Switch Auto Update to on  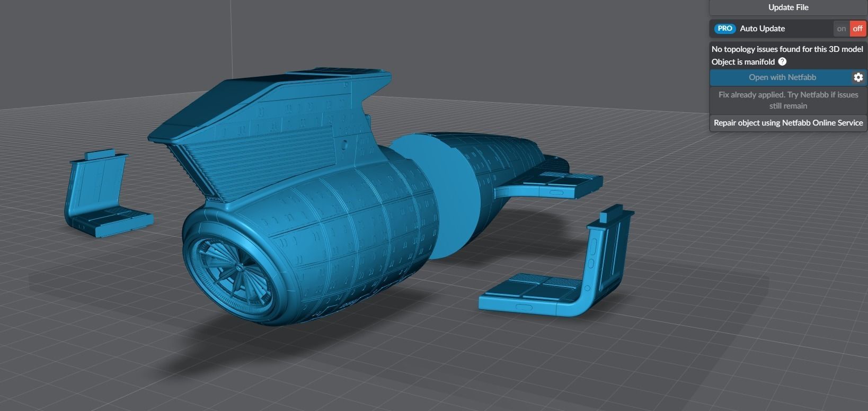point(842,29)
